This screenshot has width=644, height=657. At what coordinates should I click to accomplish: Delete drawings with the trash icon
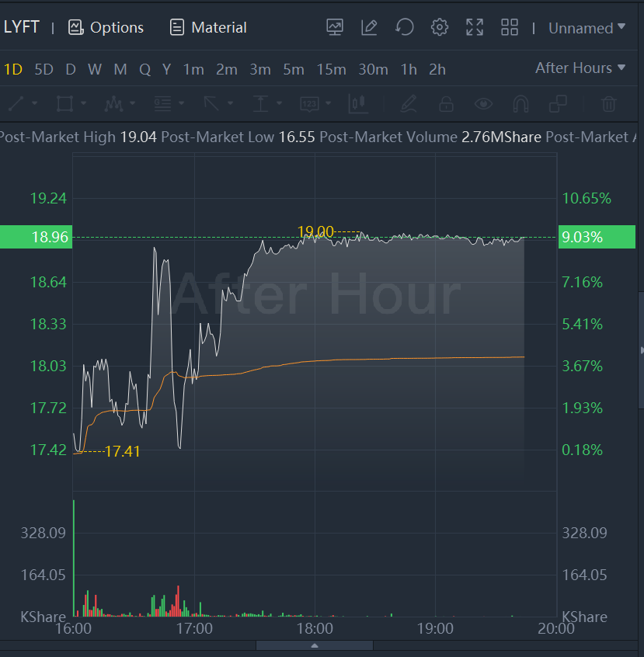pyautogui.click(x=609, y=103)
